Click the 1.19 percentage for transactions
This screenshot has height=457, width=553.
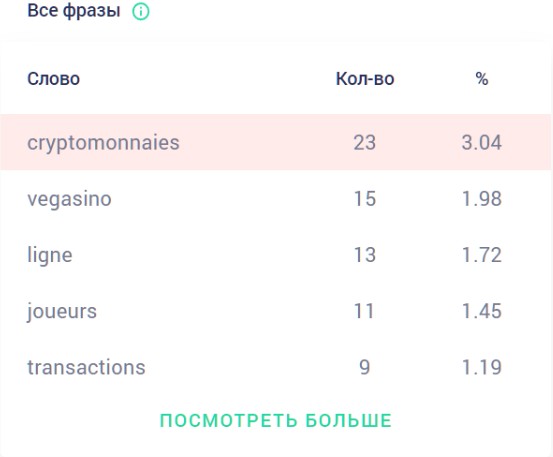[x=482, y=367]
